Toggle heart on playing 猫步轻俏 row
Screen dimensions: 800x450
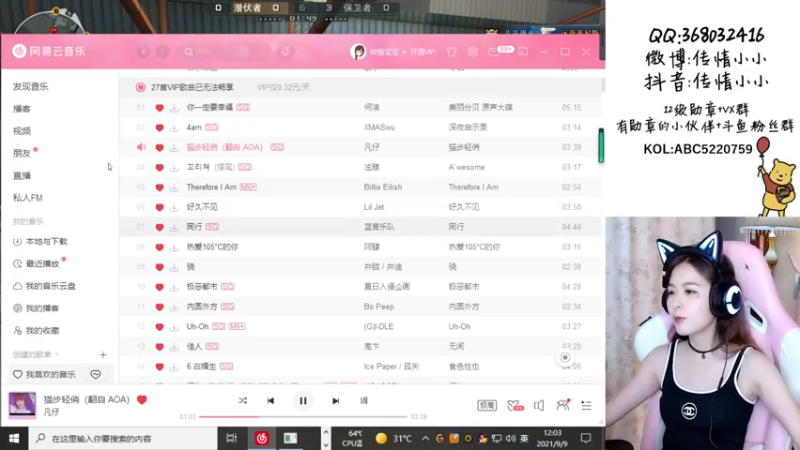[x=159, y=147]
